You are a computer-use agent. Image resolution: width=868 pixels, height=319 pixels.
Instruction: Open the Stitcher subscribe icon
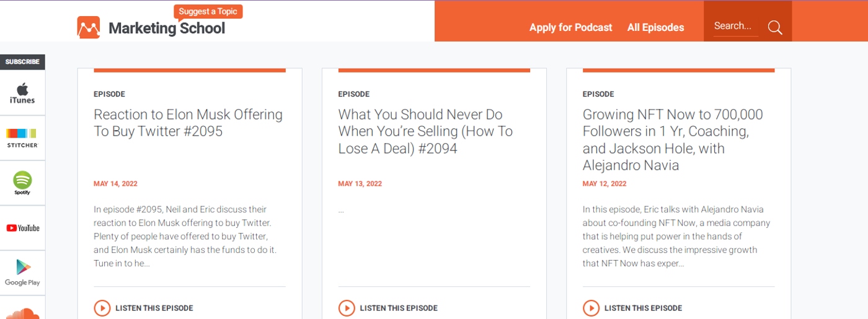click(22, 138)
